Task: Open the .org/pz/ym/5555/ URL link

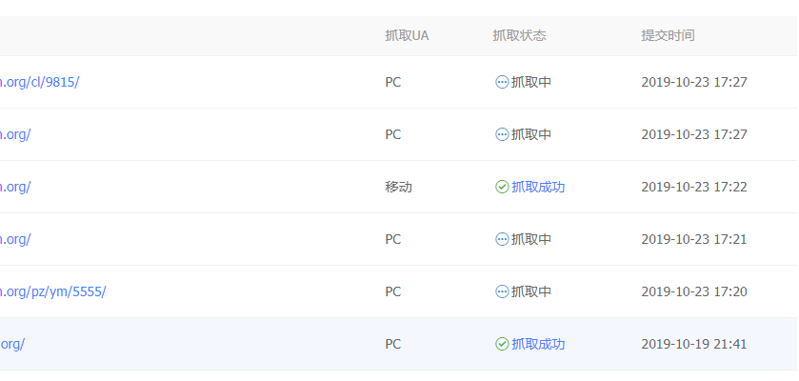Action: coord(52,292)
